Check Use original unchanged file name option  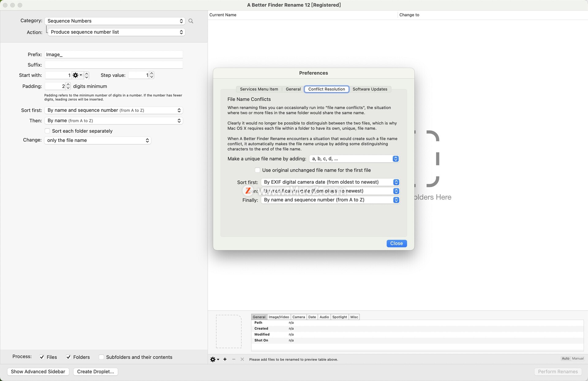[257, 170]
